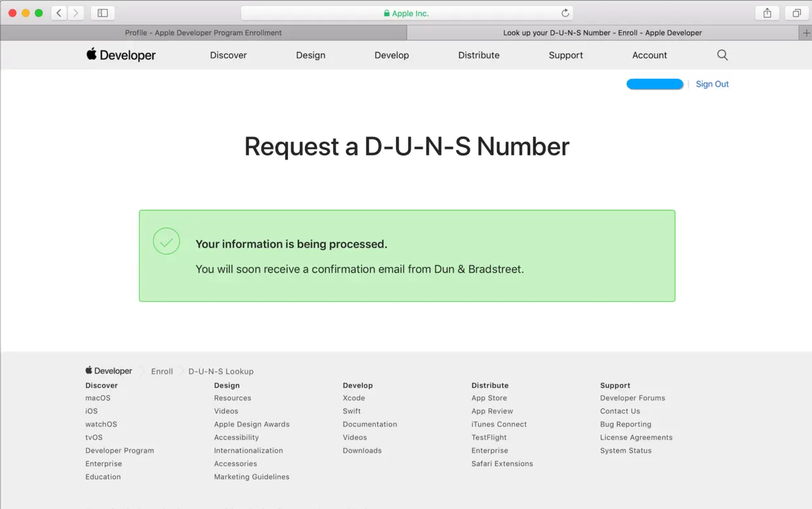Open Marketing Guidelines footer link
Screen dimensions: 812x509
[x=251, y=477]
